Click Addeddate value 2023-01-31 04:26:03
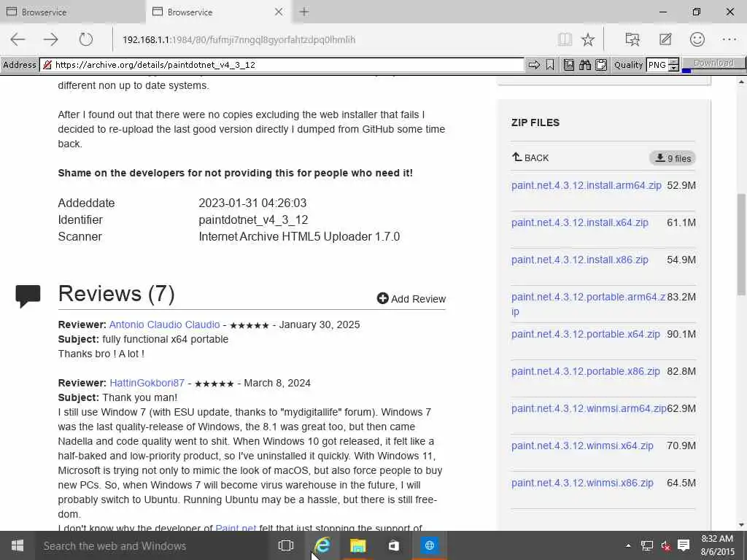This screenshot has width=747, height=560. tap(252, 203)
